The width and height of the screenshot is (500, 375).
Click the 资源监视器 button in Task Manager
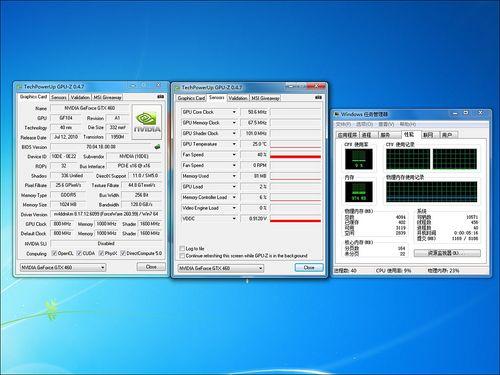(447, 253)
